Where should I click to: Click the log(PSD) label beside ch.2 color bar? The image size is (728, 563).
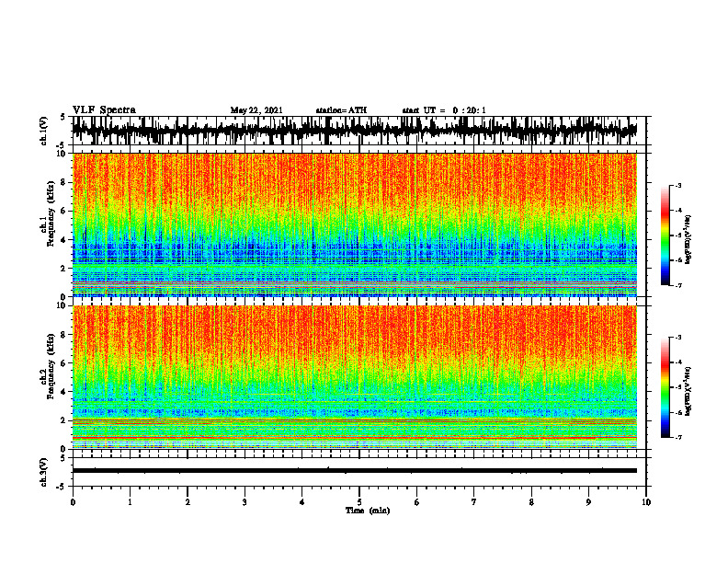tap(688, 392)
